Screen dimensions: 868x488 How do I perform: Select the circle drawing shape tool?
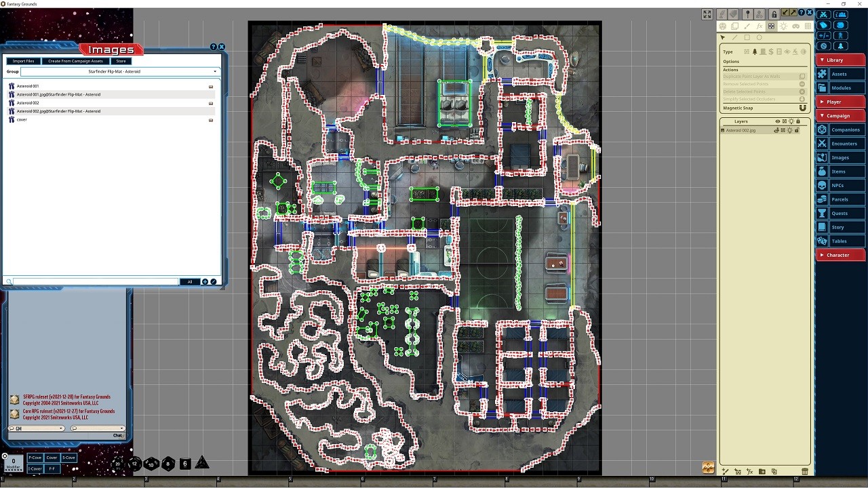pyautogui.click(x=759, y=38)
